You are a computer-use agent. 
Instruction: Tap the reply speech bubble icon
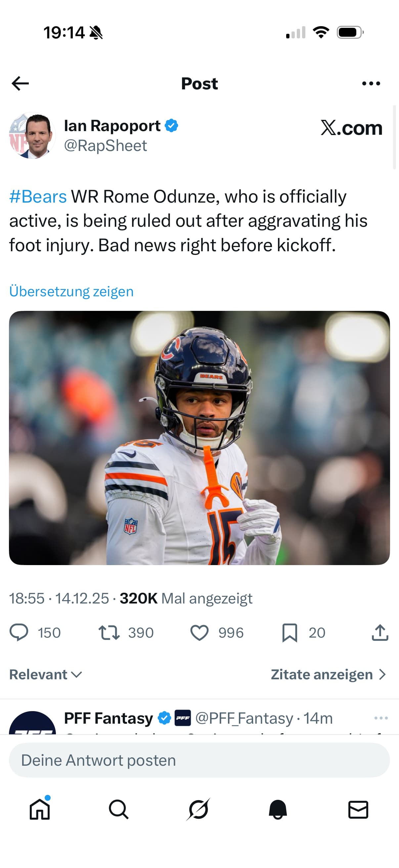(x=19, y=633)
